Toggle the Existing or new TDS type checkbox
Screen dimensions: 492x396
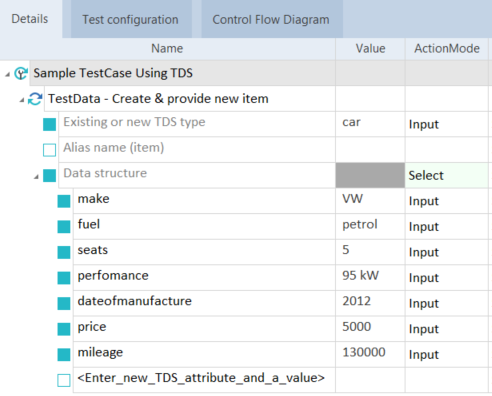[49, 125]
